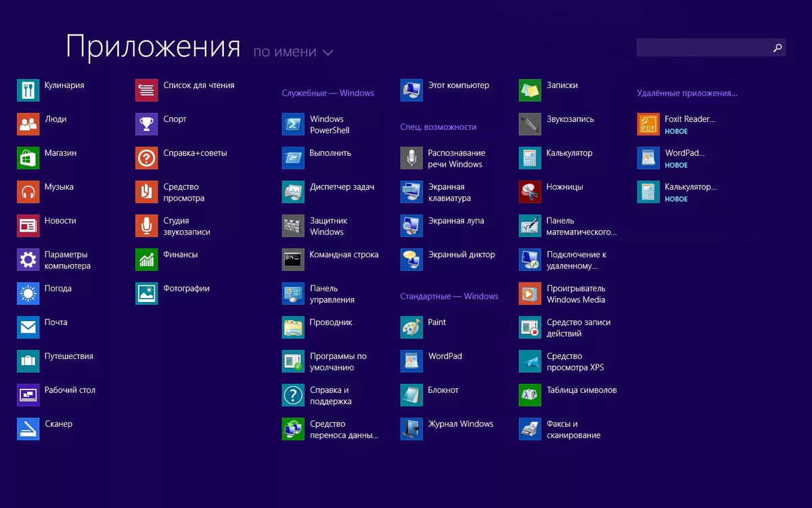The height and width of the screenshot is (508, 812).
Task: Open the Панель управления label
Action: 332,294
